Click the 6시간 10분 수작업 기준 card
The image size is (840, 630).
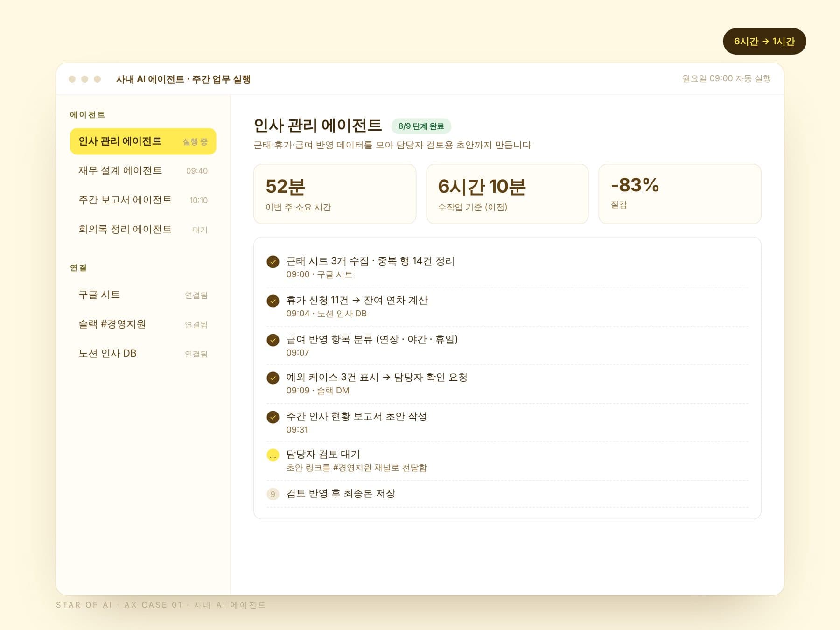click(507, 194)
